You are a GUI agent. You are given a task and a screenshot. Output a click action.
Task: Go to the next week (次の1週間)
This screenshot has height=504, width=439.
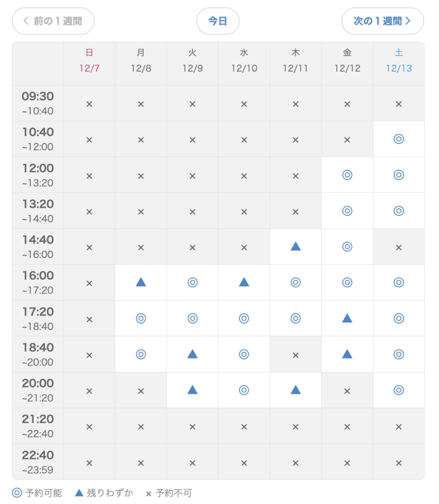382,21
